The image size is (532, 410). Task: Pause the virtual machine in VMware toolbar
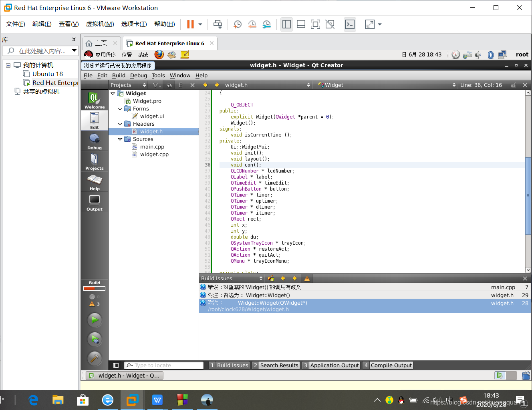(190, 24)
